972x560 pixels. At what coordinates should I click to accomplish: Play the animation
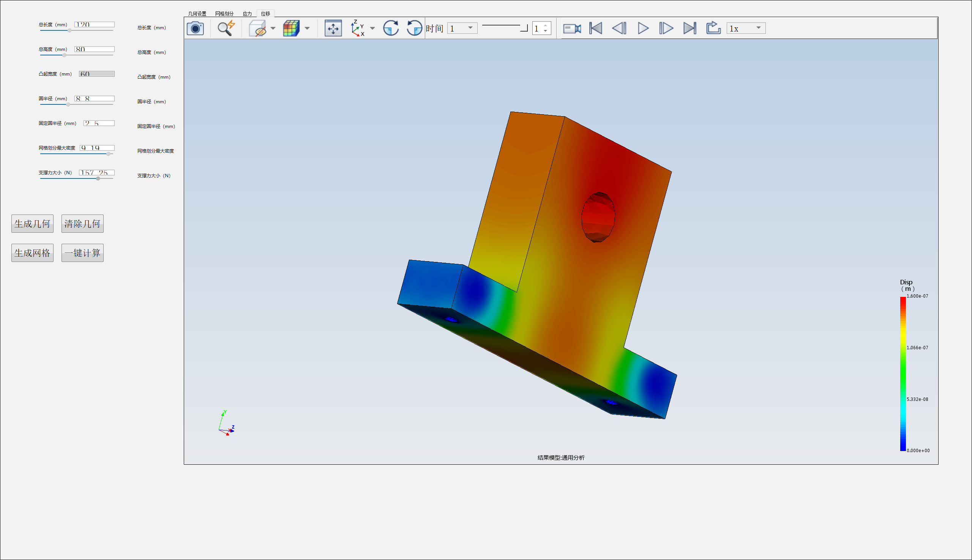tap(643, 28)
